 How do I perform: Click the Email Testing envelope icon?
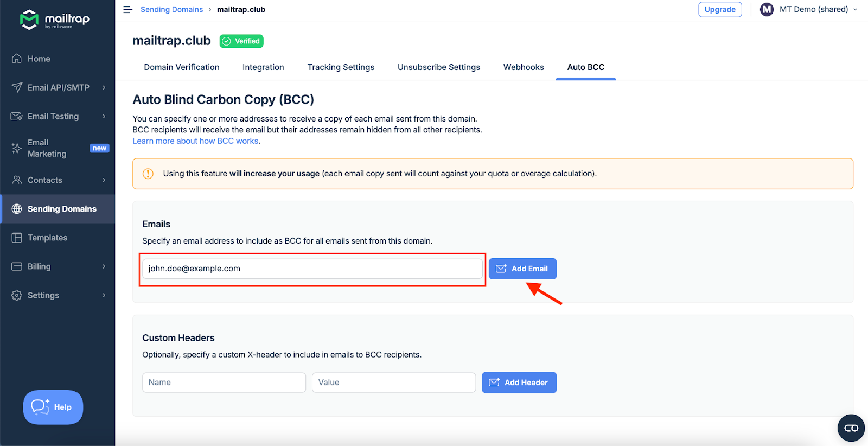pos(17,116)
